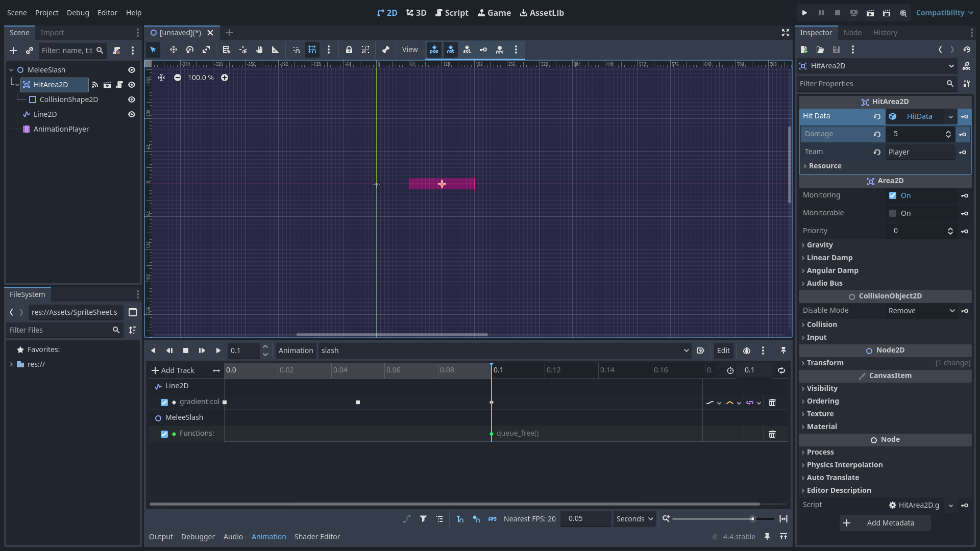Hide the Line2D node
This screenshot has width=980, height=551.
coord(132,114)
